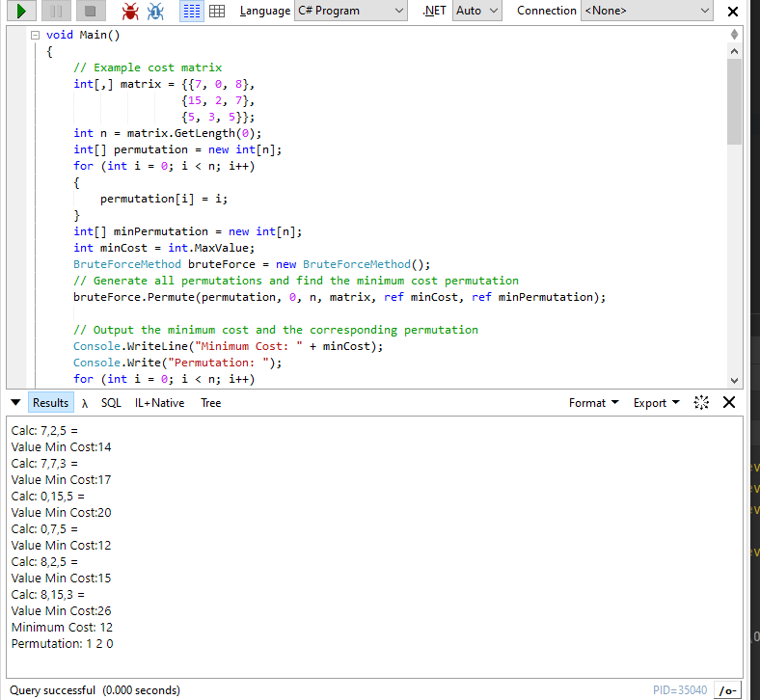This screenshot has height=700, width=760.
Task: Click the Language label
Action: coord(264,11)
